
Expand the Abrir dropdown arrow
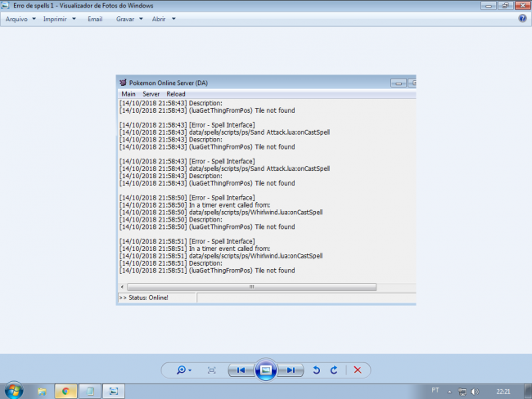pyautogui.click(x=174, y=19)
